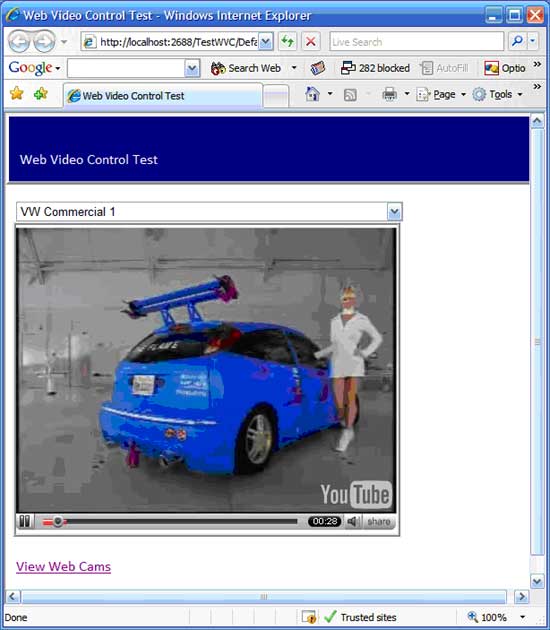Click the 00:28 video time display

click(x=325, y=522)
